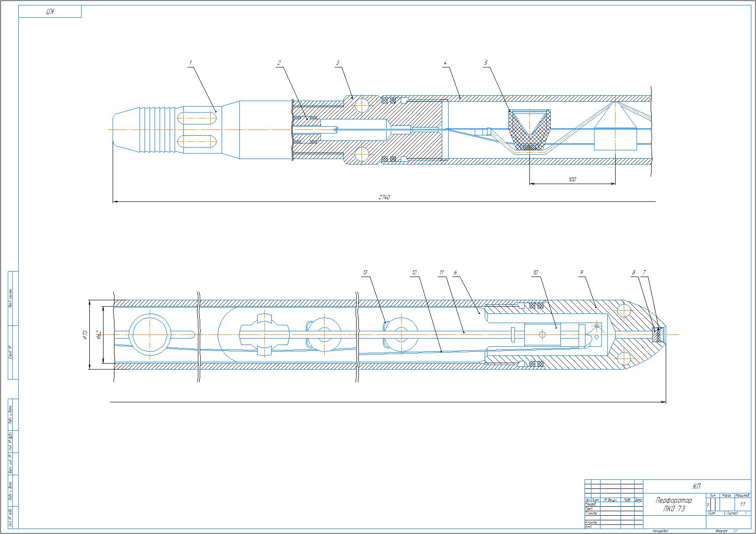The width and height of the screenshot is (756, 534).
Task: Select the 100 dimension value
Action: click(572, 180)
